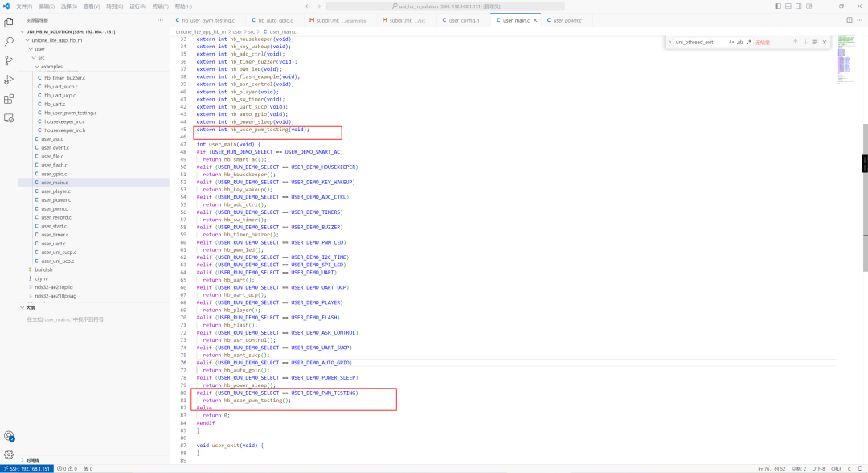Open the Accounts menu icon
Screen dimensions: 868x473
(x=9, y=437)
